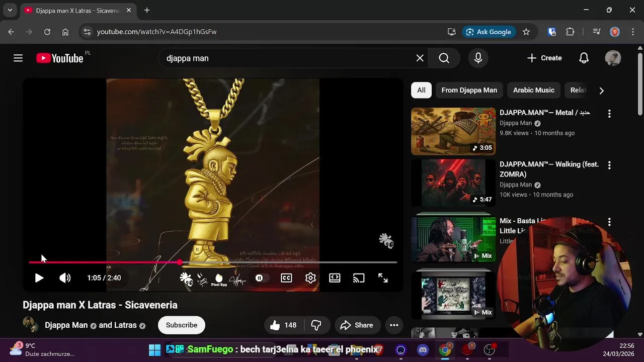
Task: Open weather widget in taskbar
Action: (x=43, y=350)
